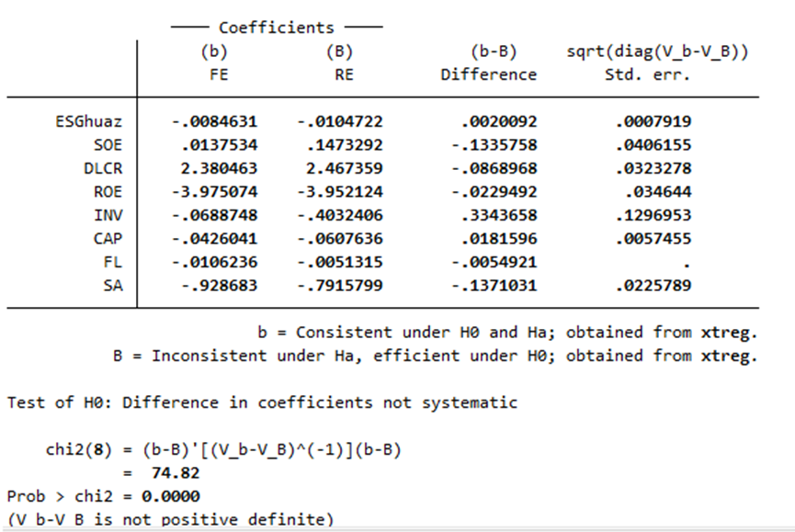Click the INV difference value .3343658

tap(499, 215)
